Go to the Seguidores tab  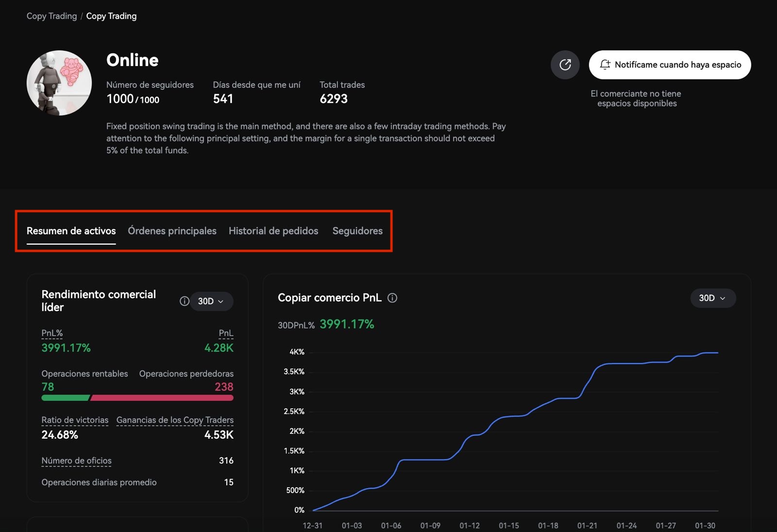(x=357, y=231)
